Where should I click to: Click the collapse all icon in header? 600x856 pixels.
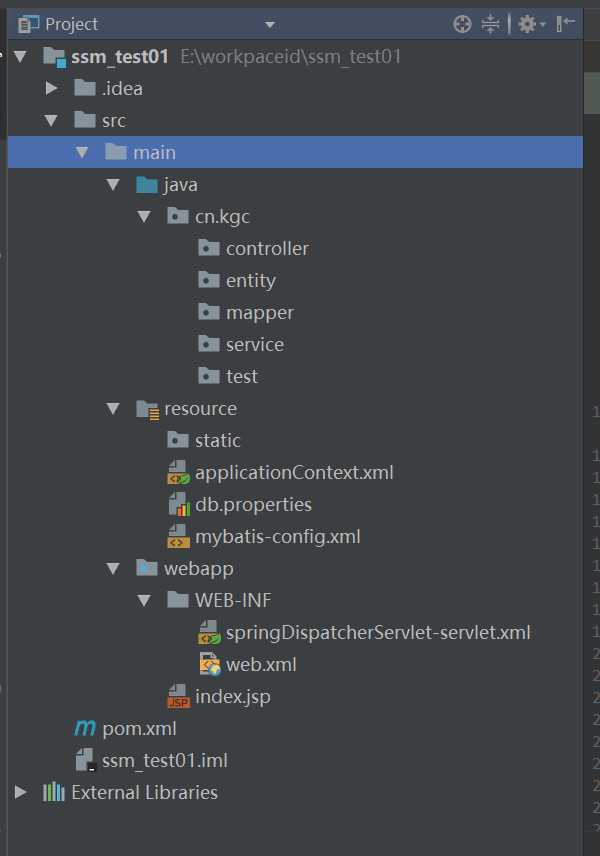(490, 24)
